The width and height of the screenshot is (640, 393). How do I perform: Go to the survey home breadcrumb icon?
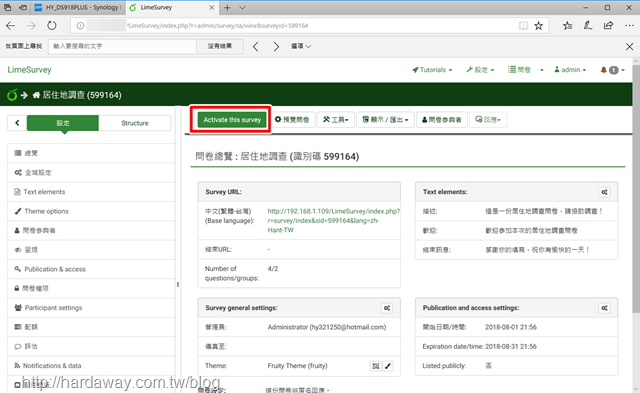(36, 95)
